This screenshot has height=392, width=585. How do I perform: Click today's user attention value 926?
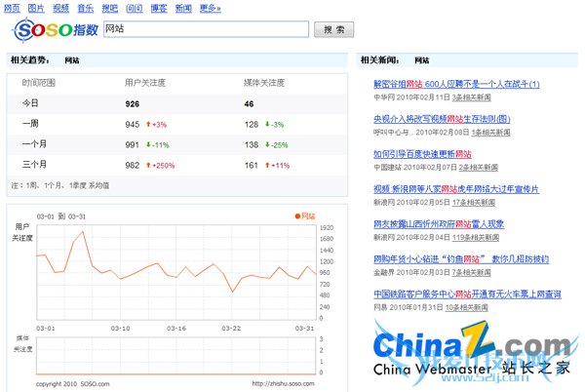pyautogui.click(x=133, y=104)
